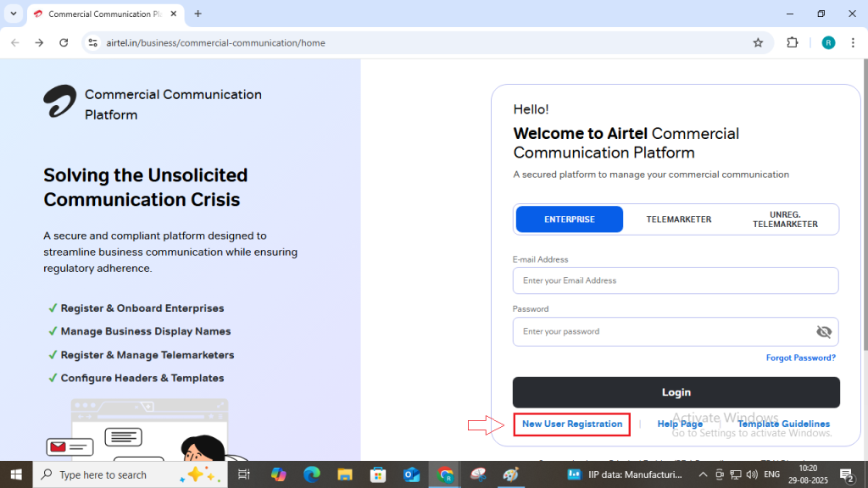The image size is (868, 488).
Task: Select the Enterprise login tab
Action: [569, 219]
